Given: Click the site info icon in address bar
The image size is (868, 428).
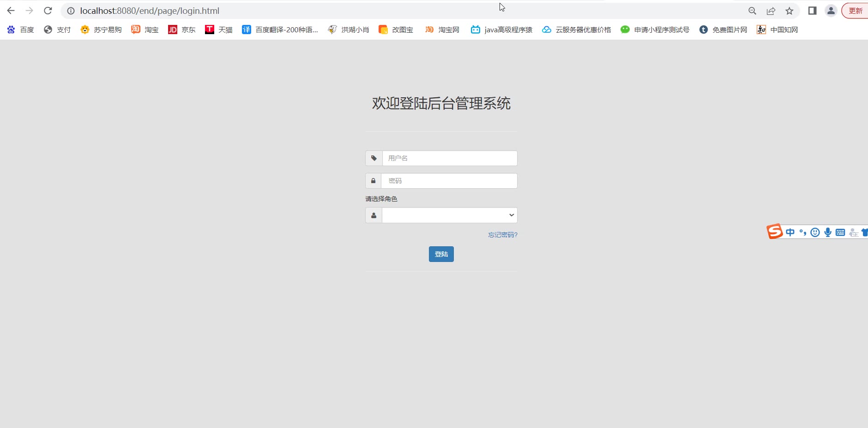Looking at the screenshot, I should pos(71,11).
